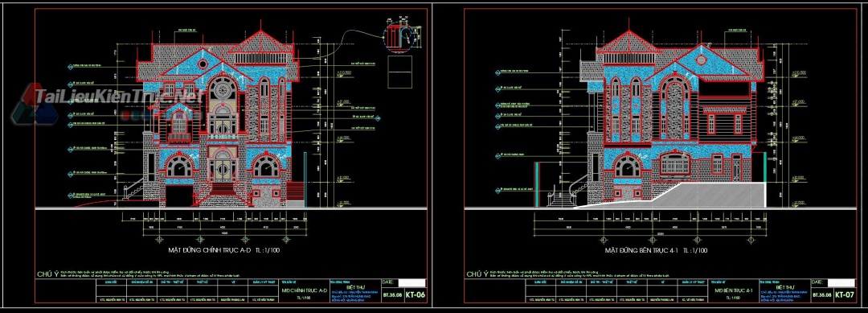Viewport: 868px width, 313px height.
Task: Select the tower pyramid roof on front elevation
Action: tap(260, 43)
